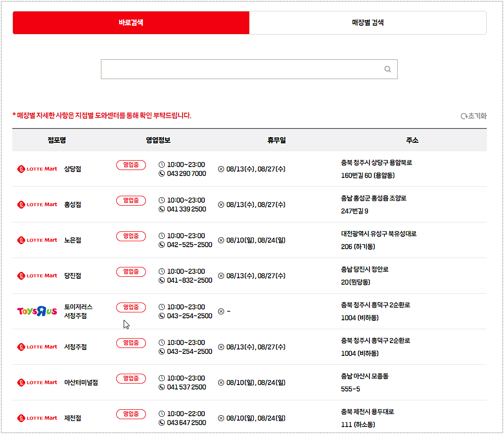This screenshot has width=504, height=434.
Task: Select the phone number 042-525-2500
Action: (x=189, y=245)
